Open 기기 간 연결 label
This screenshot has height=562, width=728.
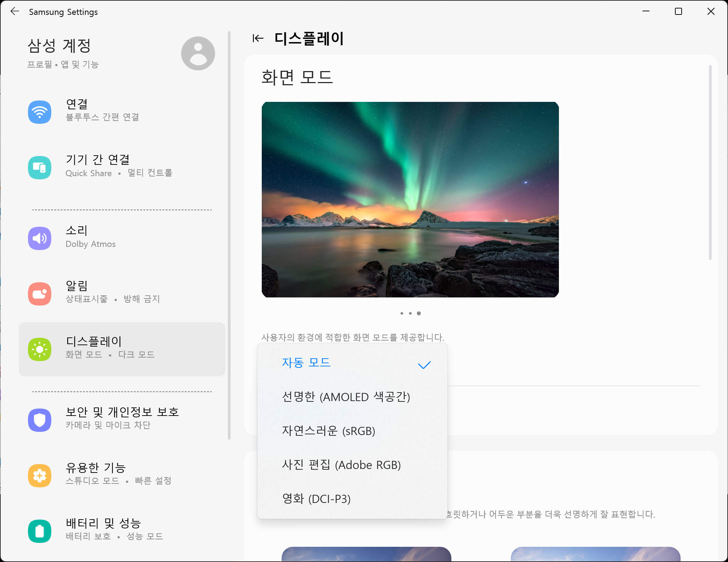pos(98,160)
